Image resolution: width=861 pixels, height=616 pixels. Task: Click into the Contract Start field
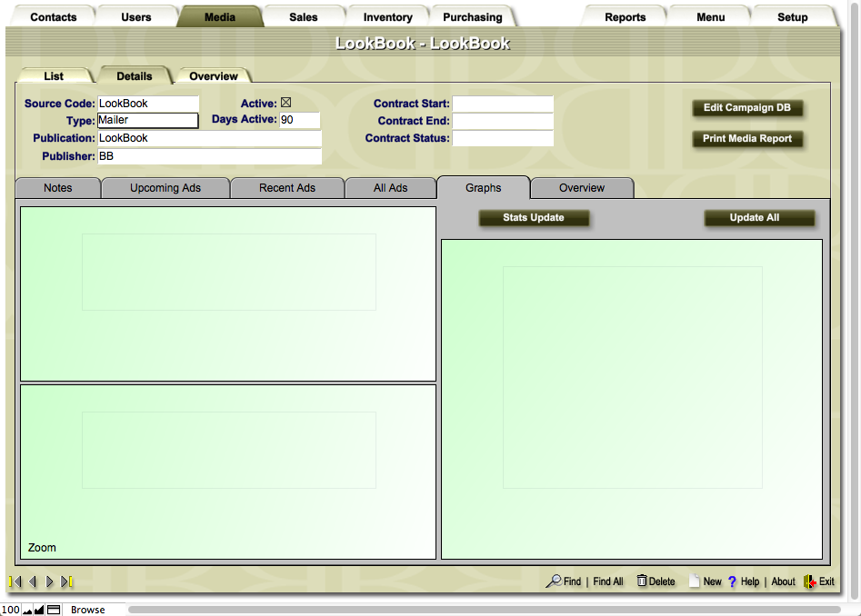tap(503, 104)
